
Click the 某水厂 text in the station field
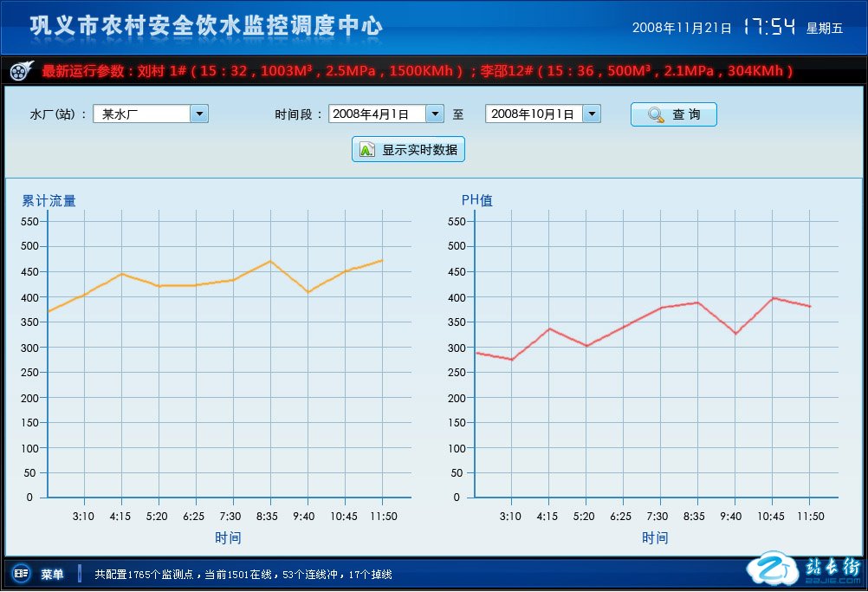coord(121,114)
